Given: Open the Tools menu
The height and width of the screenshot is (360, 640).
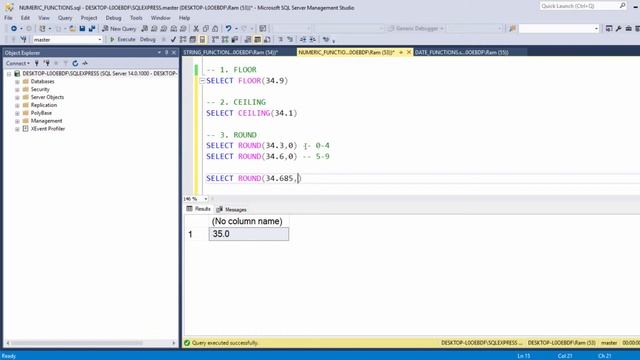Looking at the screenshot, I should pyautogui.click(x=136, y=18).
